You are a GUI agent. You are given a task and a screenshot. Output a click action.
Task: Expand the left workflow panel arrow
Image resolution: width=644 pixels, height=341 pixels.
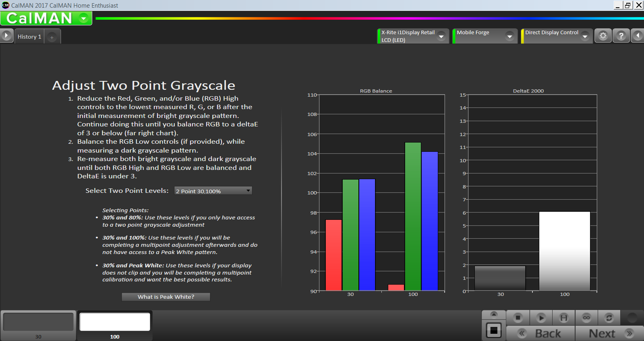pyautogui.click(x=6, y=36)
